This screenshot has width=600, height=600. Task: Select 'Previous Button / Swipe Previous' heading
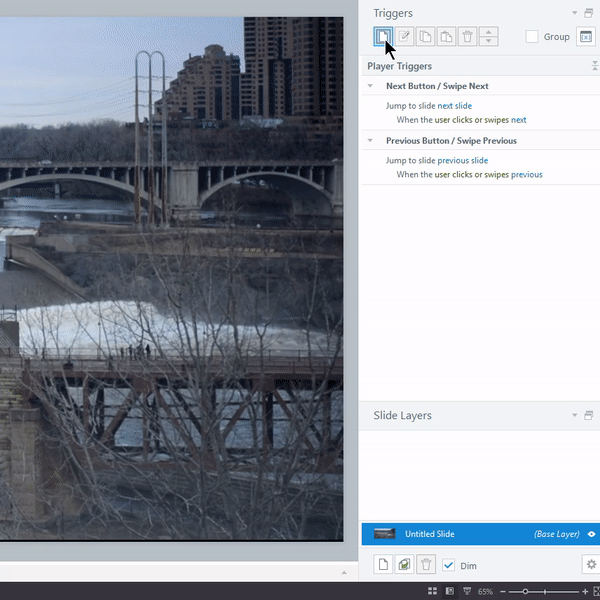click(x=451, y=141)
